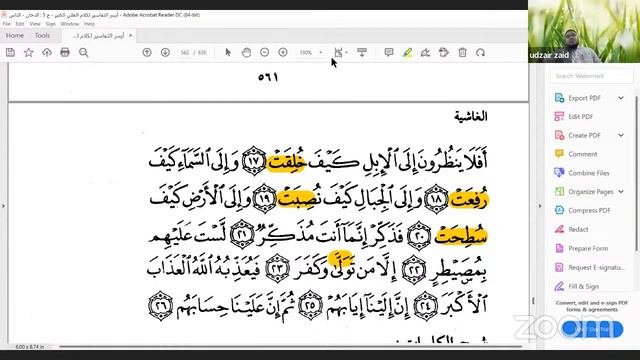Print the document with the printer icon
This screenshot has height=360, width=640.
point(65,52)
